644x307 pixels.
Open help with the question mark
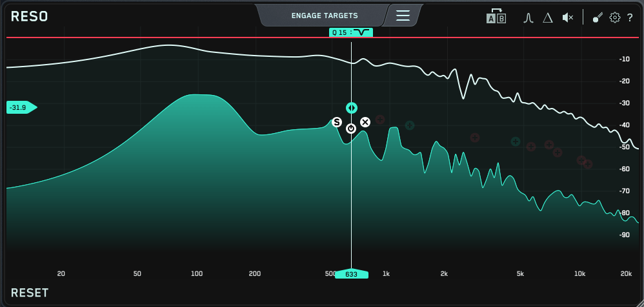(630, 17)
